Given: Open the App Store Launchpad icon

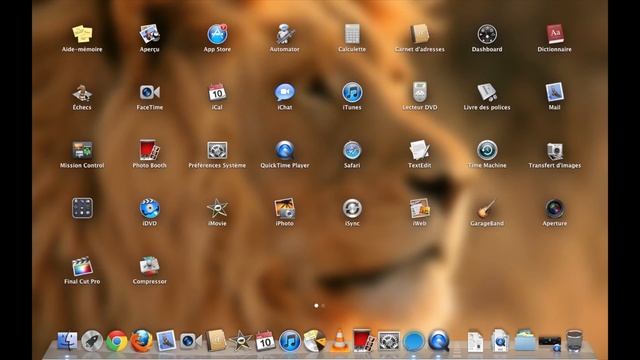Looking at the screenshot, I should 217,34.
